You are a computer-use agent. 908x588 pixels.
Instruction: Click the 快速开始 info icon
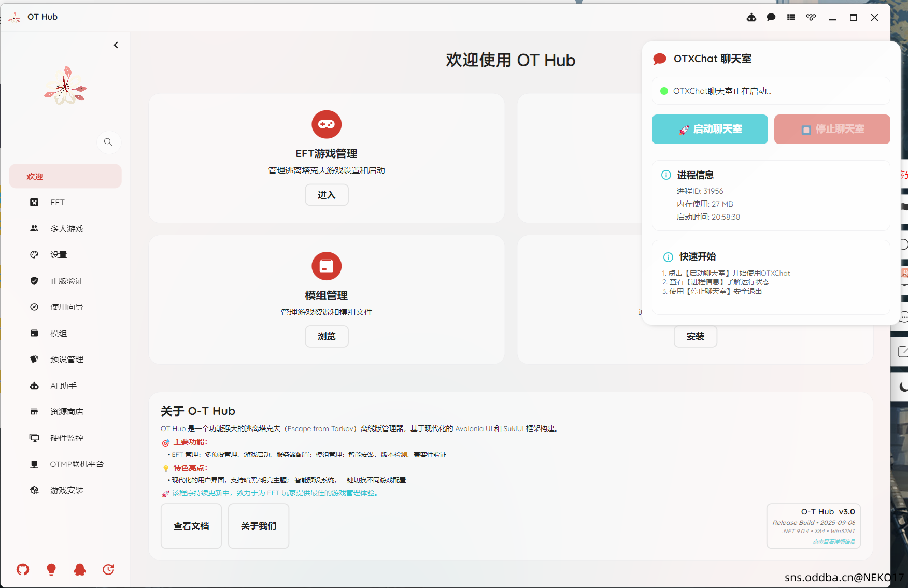point(668,257)
